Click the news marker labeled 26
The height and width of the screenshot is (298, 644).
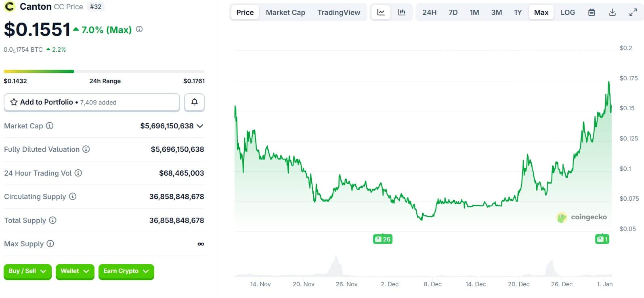382,239
